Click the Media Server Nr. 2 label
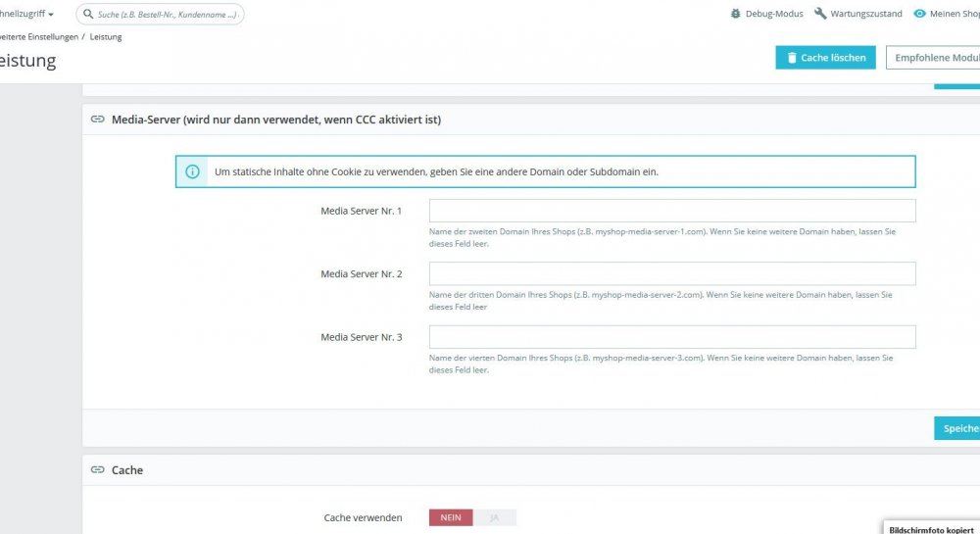 tap(362, 274)
